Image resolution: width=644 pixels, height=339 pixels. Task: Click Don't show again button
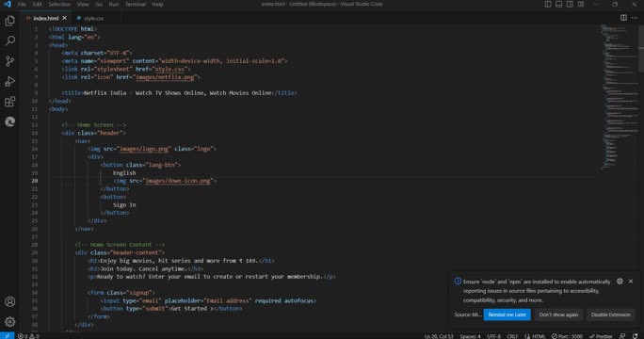pyautogui.click(x=558, y=315)
